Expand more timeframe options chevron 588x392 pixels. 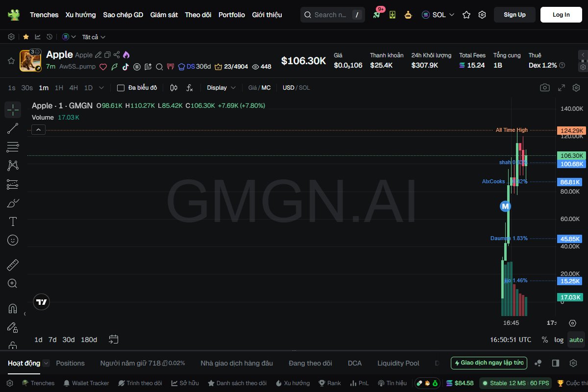coord(101,88)
